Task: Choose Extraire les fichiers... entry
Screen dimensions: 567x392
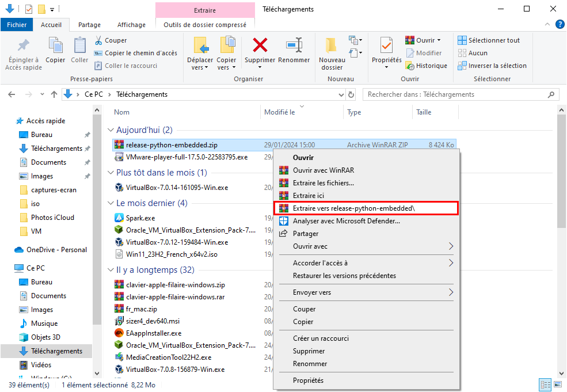Action: (366, 183)
